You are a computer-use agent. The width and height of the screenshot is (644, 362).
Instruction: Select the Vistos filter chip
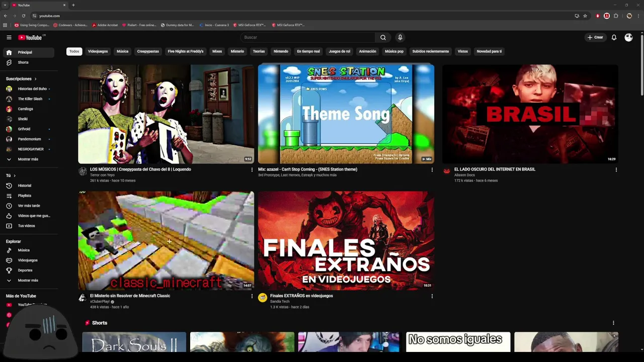[463, 51]
